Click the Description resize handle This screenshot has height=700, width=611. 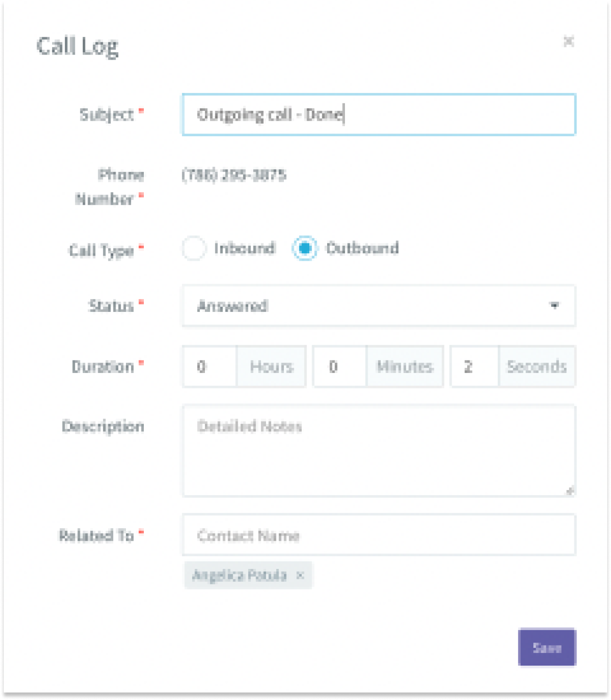[570, 491]
